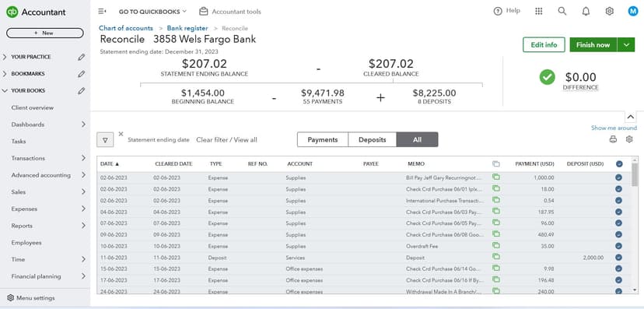Collapse the sidebar with the hamburger icon
The width and height of the screenshot is (644, 309).
[102, 12]
